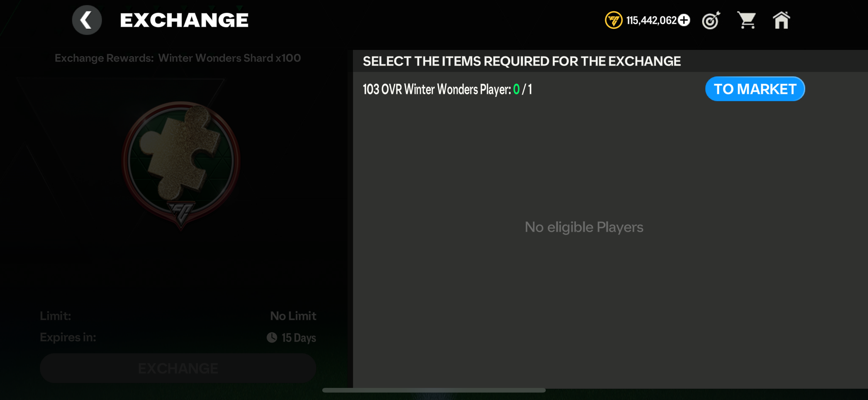Open the objectives target icon
The image size is (868, 400).
(x=711, y=20)
